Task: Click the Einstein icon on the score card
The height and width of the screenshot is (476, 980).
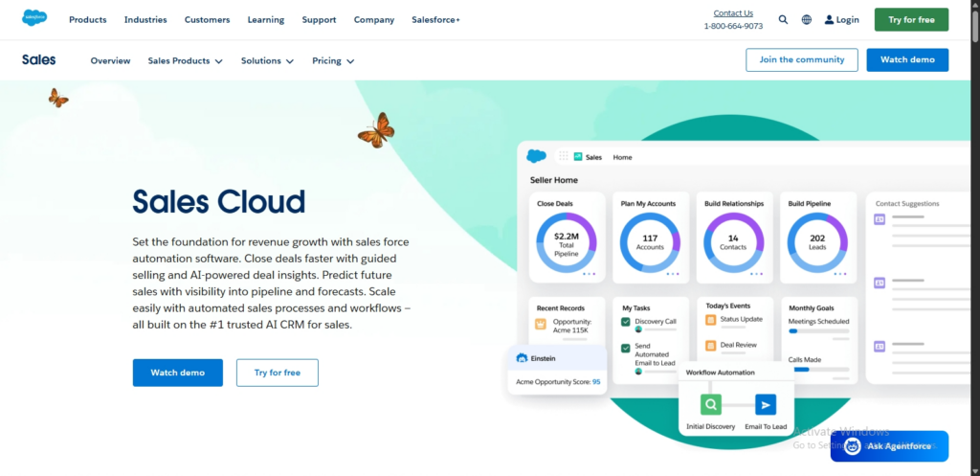Action: (x=522, y=358)
